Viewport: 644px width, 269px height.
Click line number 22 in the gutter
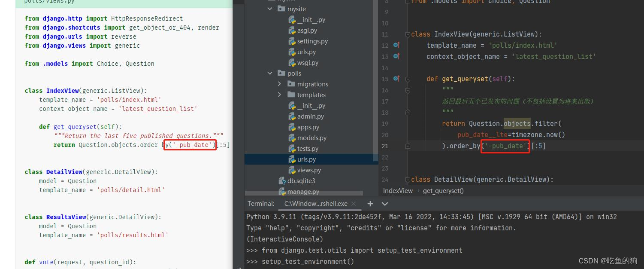[384, 157]
